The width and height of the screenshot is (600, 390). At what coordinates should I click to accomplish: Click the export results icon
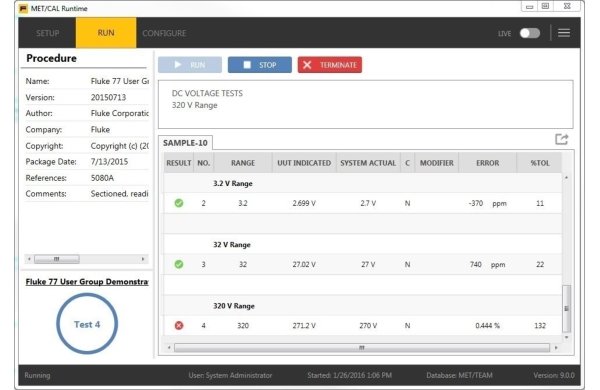561,139
